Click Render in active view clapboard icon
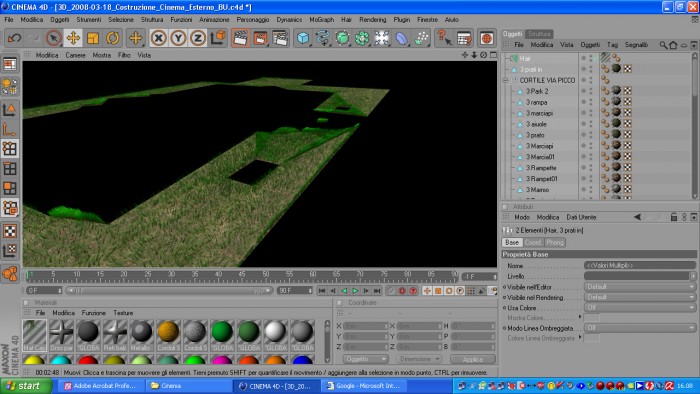Screen dimensions: 700x394 240,38
